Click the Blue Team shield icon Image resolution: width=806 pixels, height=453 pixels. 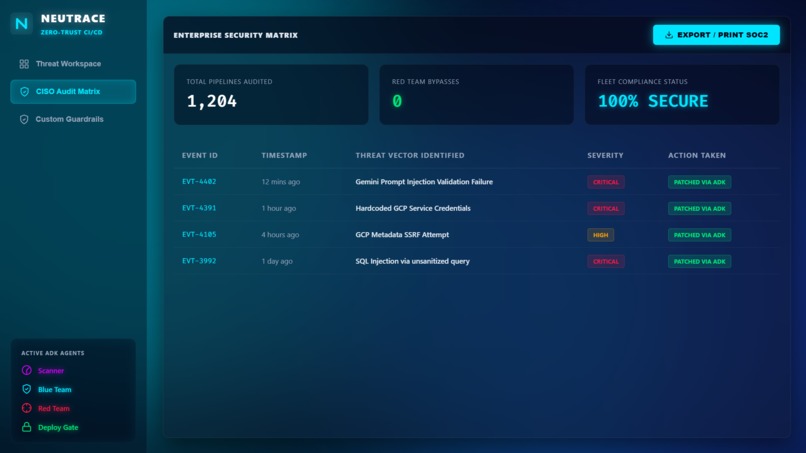27,389
